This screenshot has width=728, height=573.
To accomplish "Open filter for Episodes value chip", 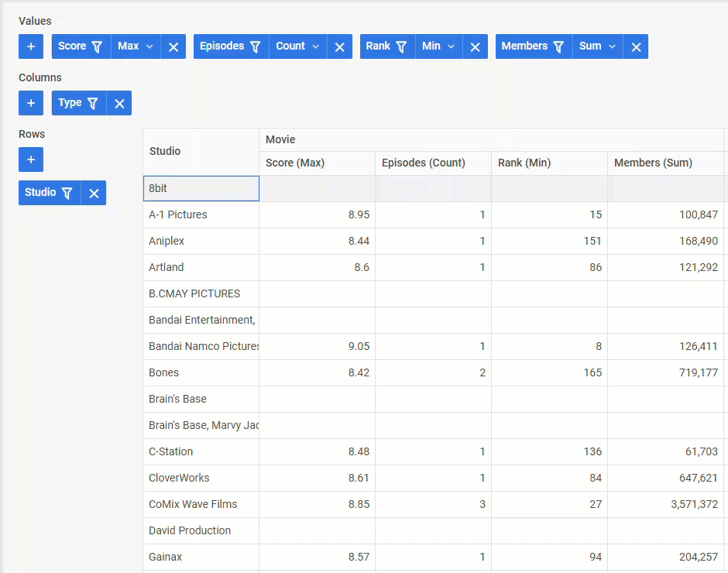I will coord(255,46).
